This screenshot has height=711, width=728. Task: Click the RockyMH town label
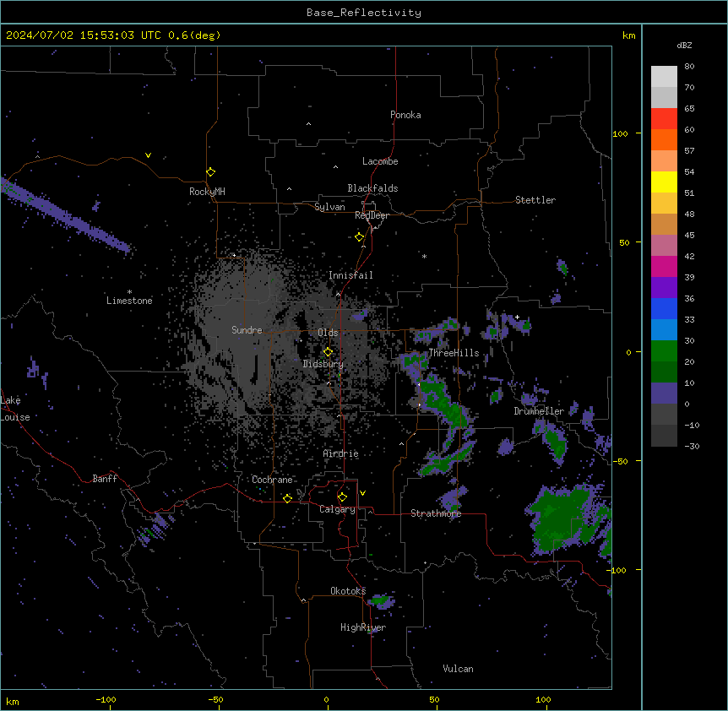coord(207,192)
